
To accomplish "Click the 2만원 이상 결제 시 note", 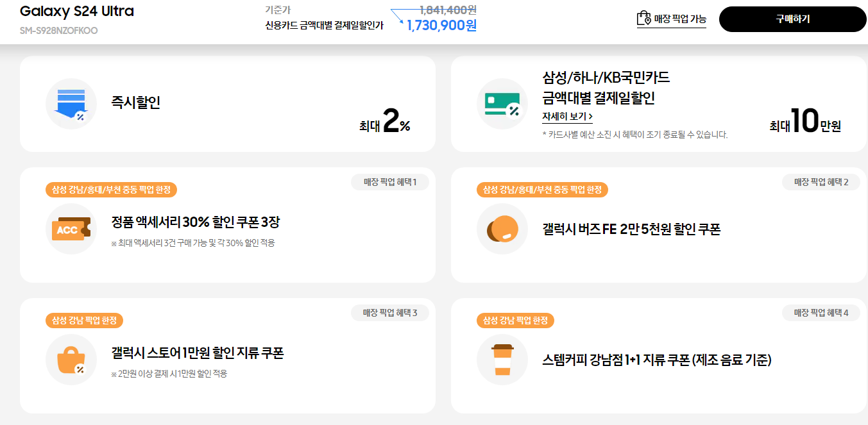I will coord(169,374).
